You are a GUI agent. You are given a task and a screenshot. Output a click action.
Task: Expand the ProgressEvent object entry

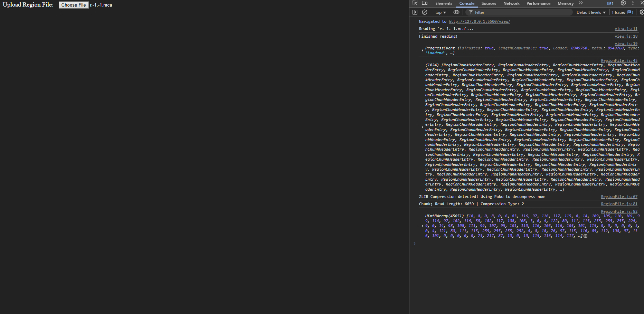(x=422, y=50)
